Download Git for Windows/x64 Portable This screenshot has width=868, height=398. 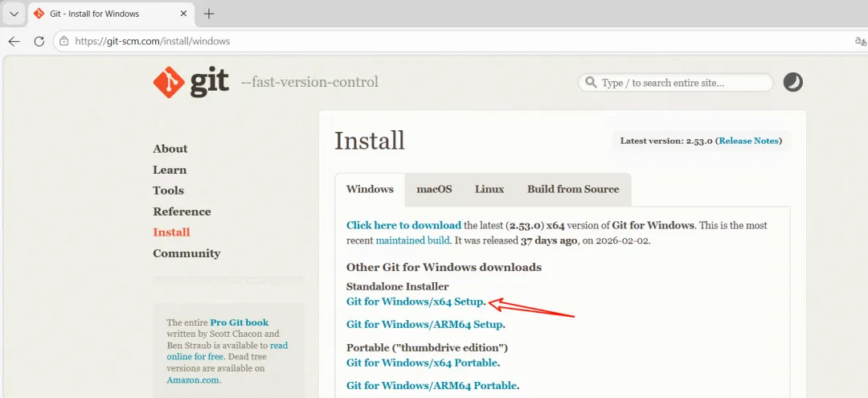[422, 363]
